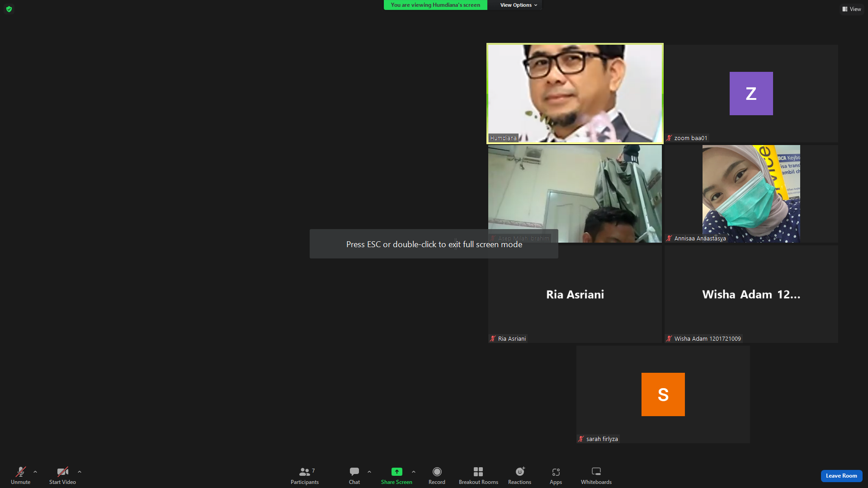Expand video options arrow next to Start Video
Viewport: 868px width, 488px height.
pyautogui.click(x=80, y=472)
